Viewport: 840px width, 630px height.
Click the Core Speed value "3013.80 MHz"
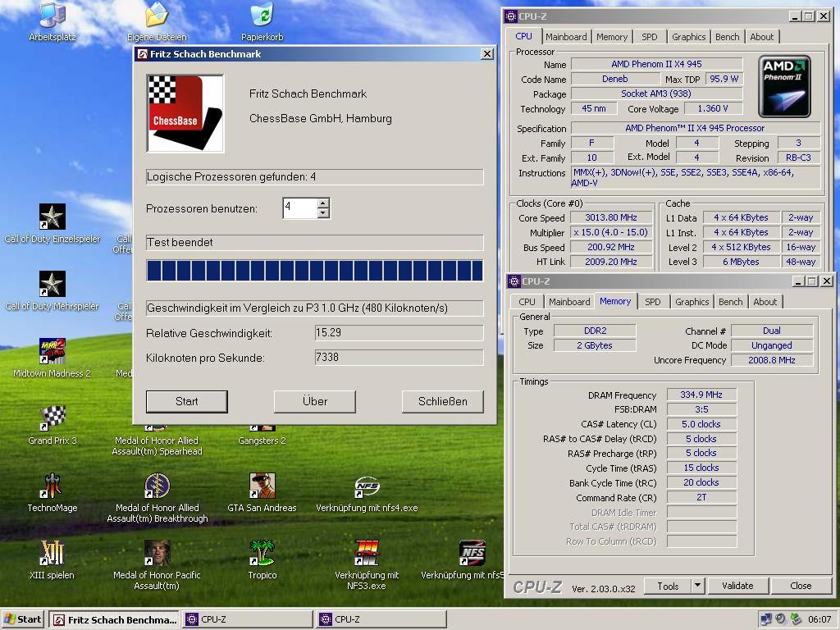(x=610, y=217)
